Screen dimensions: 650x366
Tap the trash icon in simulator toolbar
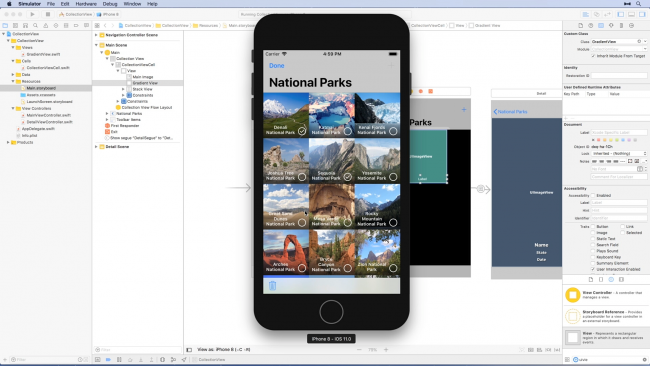pyautogui.click(x=272, y=286)
